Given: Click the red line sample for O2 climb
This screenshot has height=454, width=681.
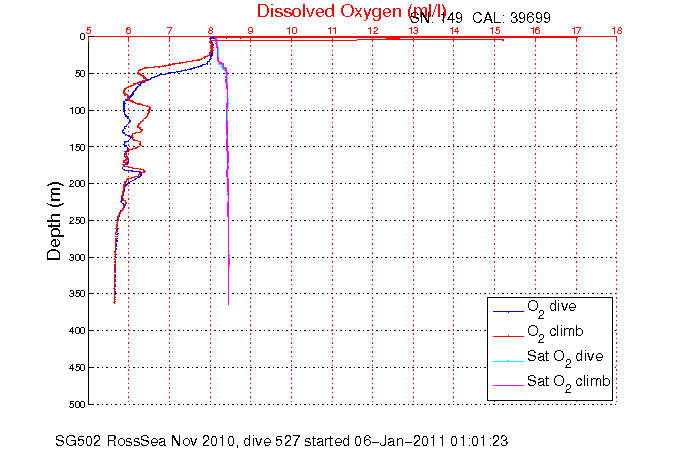Looking at the screenshot, I should point(509,336).
